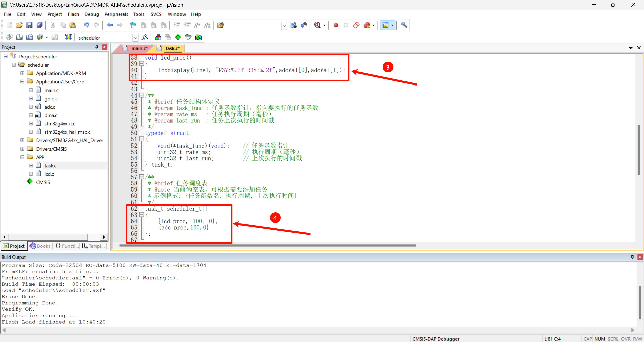The height and width of the screenshot is (342, 644).
Task: Expand the main.c tree node
Action: (x=31, y=90)
